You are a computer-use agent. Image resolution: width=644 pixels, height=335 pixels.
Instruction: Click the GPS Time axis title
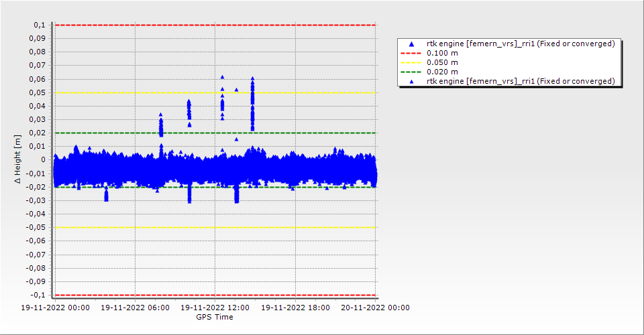(x=215, y=317)
